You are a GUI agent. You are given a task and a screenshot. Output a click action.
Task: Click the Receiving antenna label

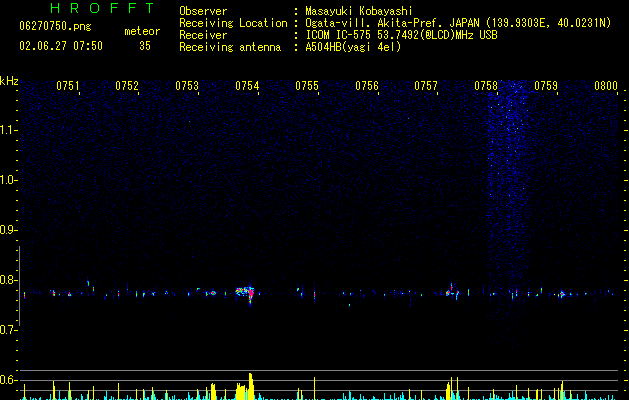tap(230, 47)
